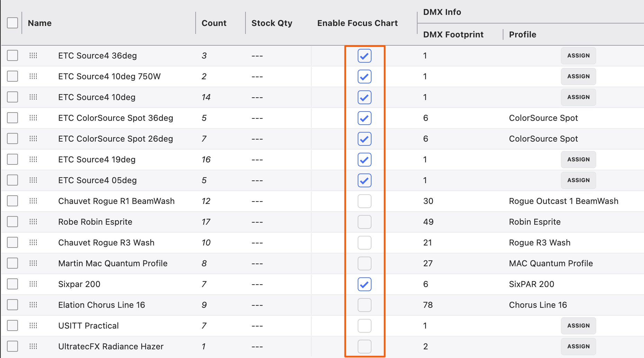Click the drag handle for ETC Source4 19deg
The width and height of the screenshot is (644, 358).
click(33, 160)
